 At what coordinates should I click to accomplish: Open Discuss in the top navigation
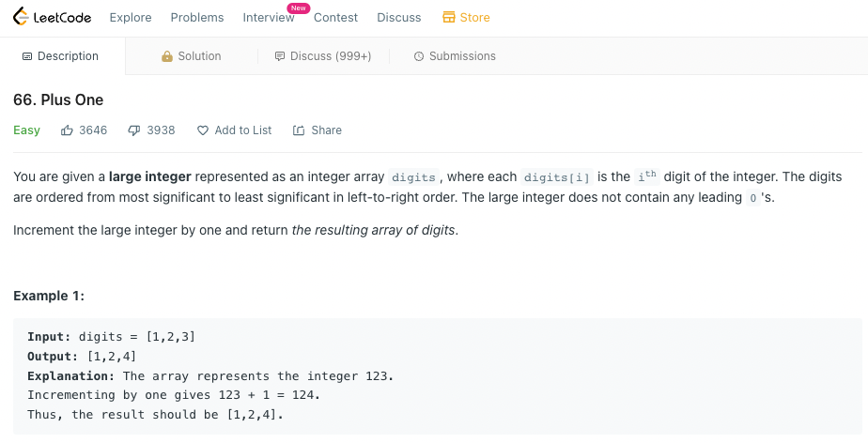(x=399, y=18)
